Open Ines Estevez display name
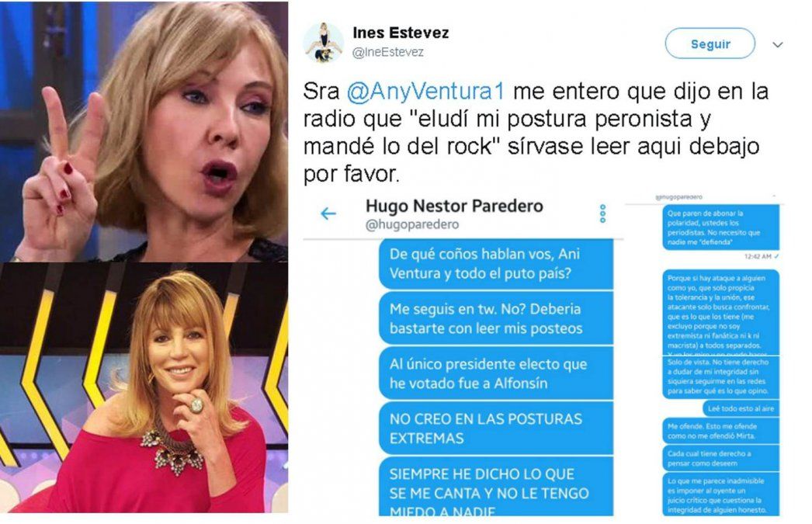The width and height of the screenshot is (812, 524). (x=401, y=33)
